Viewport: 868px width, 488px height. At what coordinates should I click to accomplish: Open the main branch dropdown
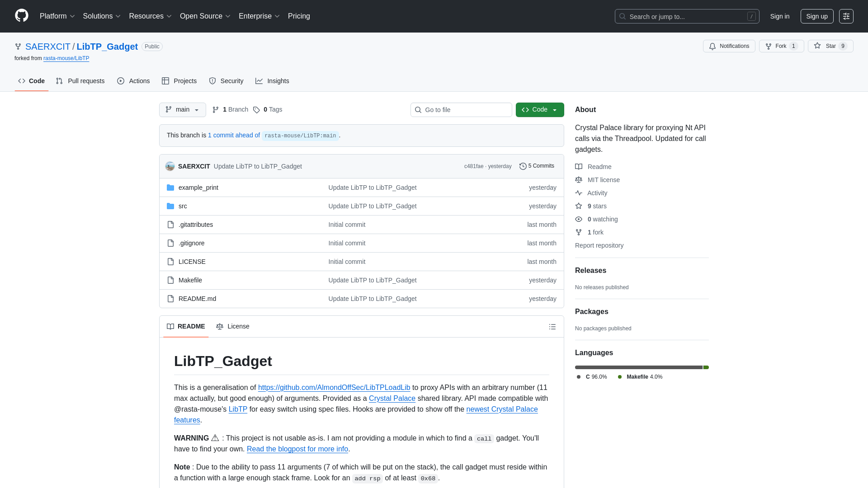point(182,109)
